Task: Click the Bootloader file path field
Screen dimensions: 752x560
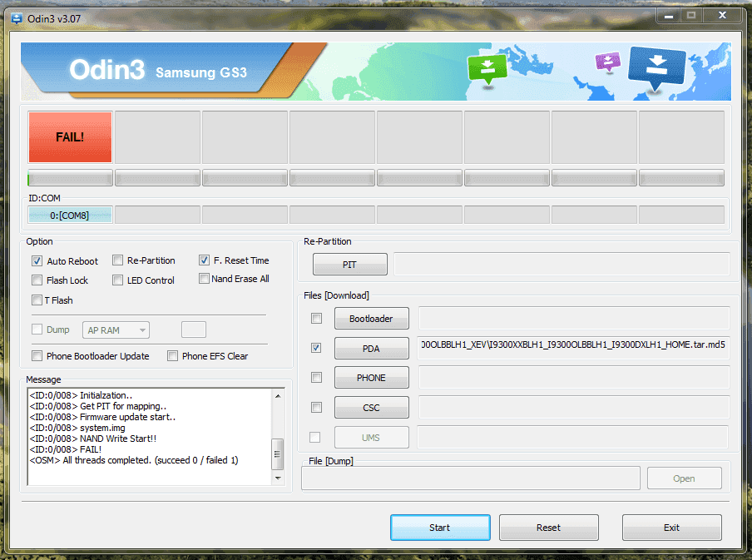Action: coord(574,318)
